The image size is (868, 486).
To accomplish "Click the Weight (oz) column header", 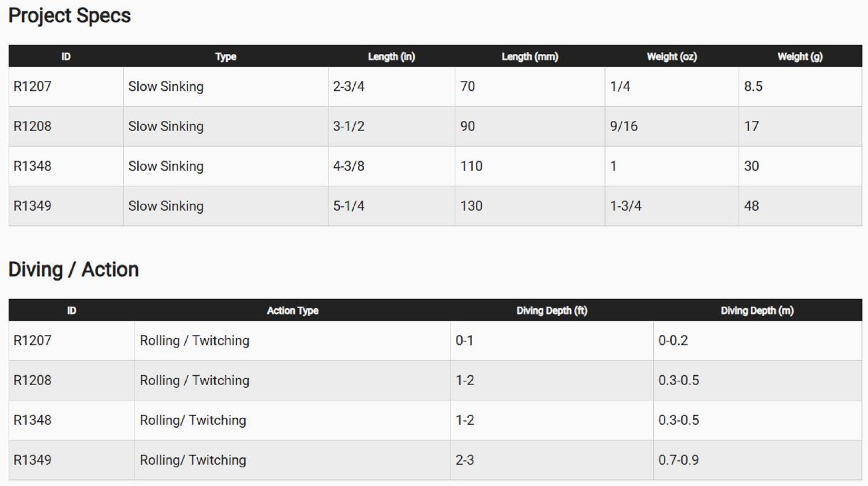I will tap(671, 56).
